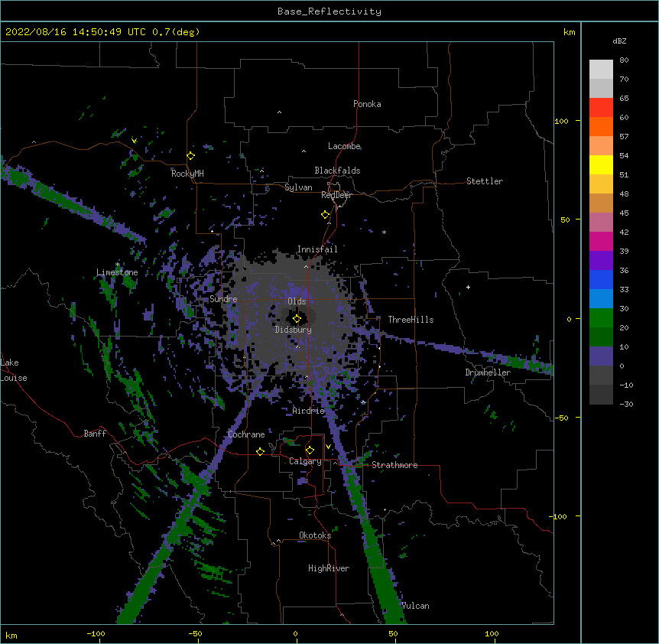Click the RockyMH label
The height and width of the screenshot is (644, 659).
tap(187, 174)
